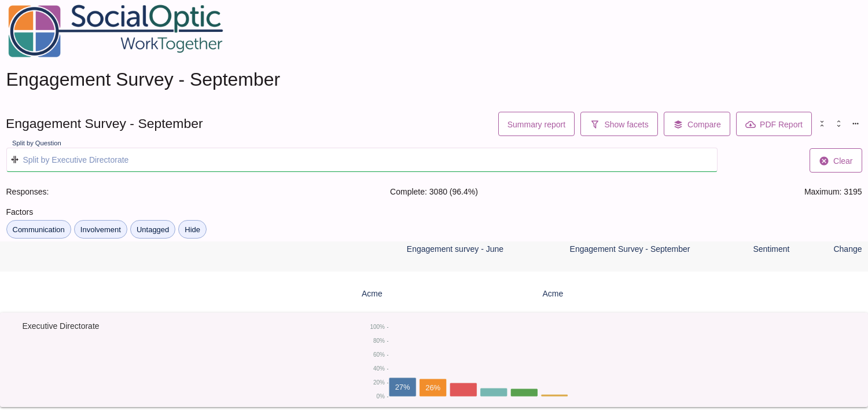Sort by the Change column header
868x414 pixels.
point(847,249)
